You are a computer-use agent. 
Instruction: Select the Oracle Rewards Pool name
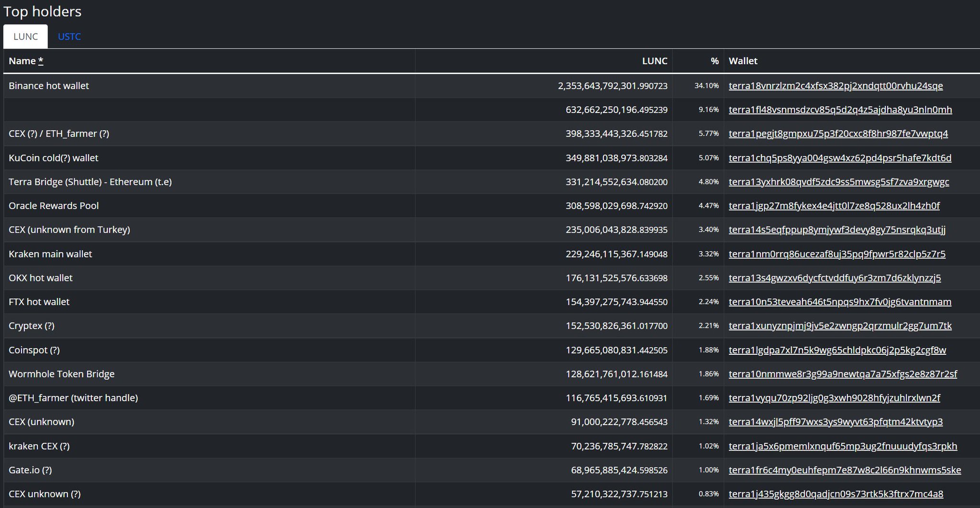(54, 206)
